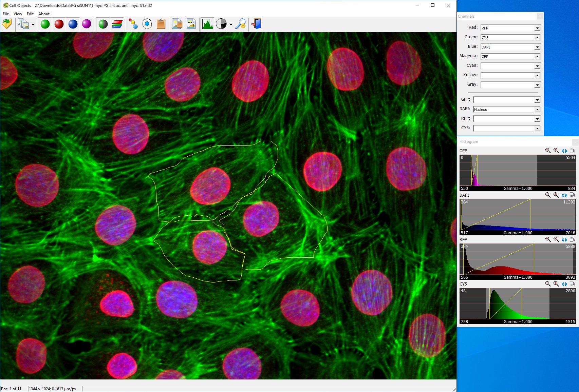Click the 'Pos: 1 of 11' status text

(x=11, y=389)
